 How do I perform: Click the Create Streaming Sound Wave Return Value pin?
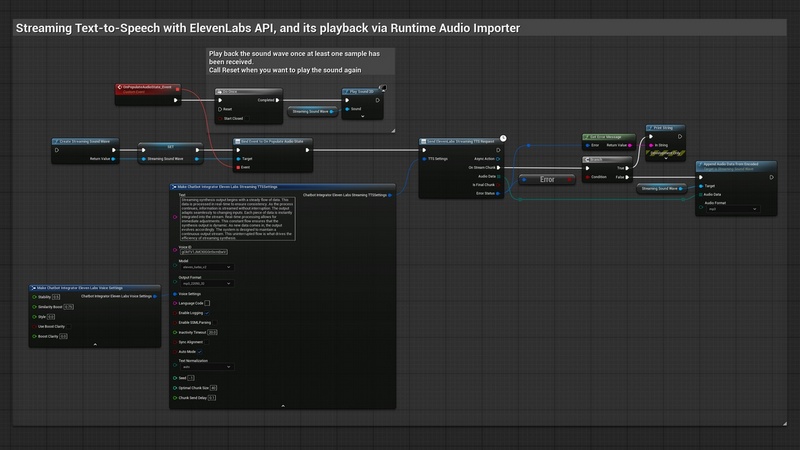pos(114,158)
